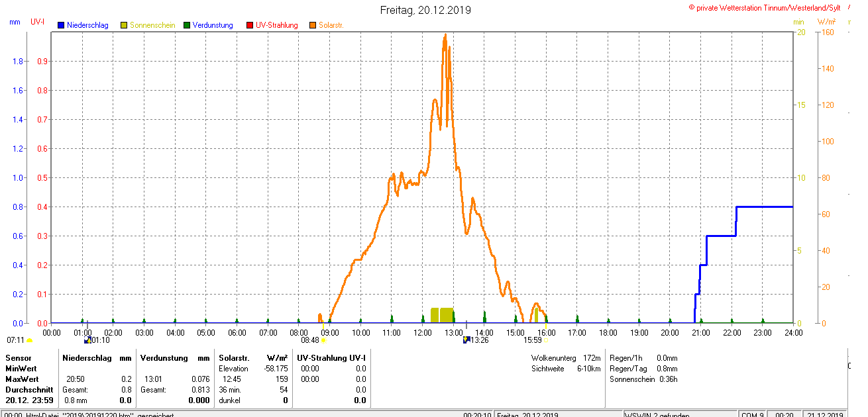Click the Elevation value -58.175
This screenshot has width=868, height=417.
pos(275,369)
